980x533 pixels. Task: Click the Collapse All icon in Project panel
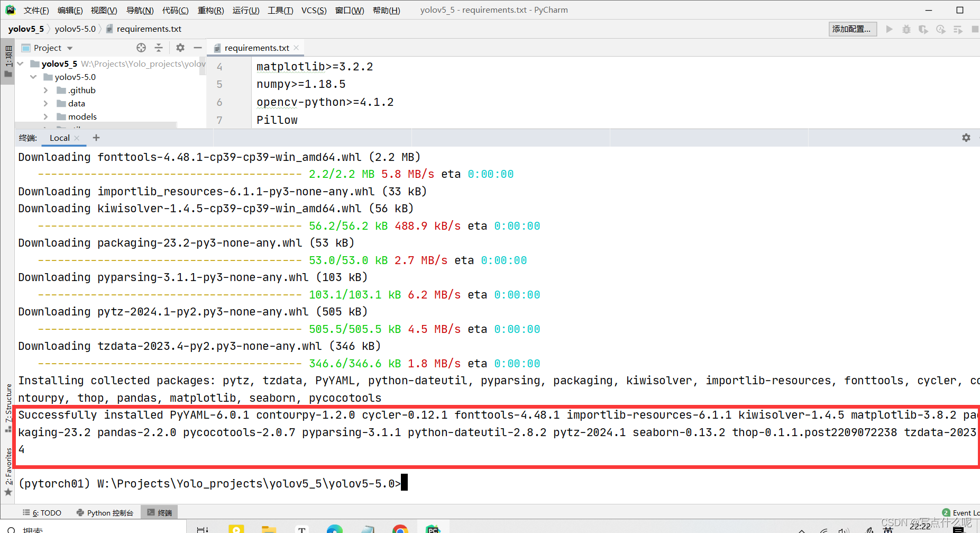(159, 48)
